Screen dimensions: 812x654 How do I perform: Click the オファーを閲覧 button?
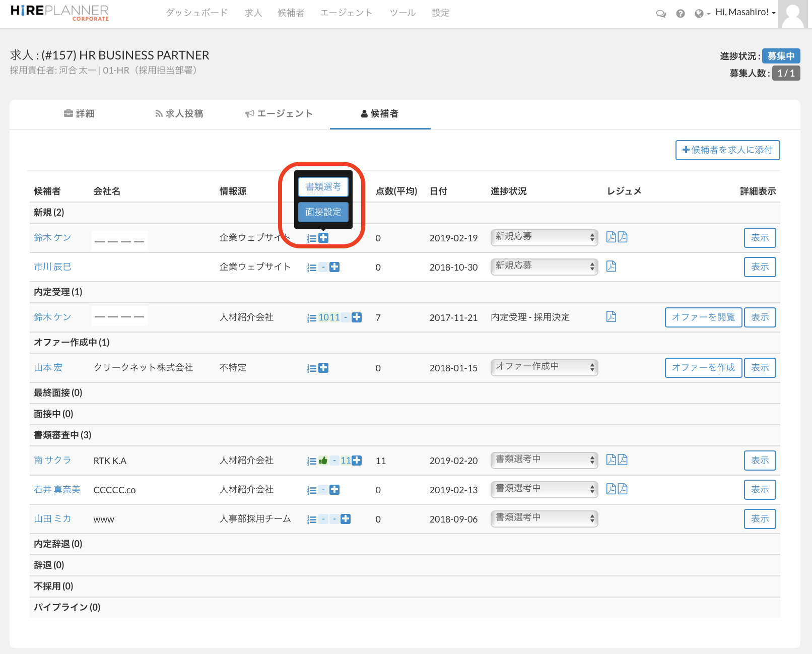[703, 317]
